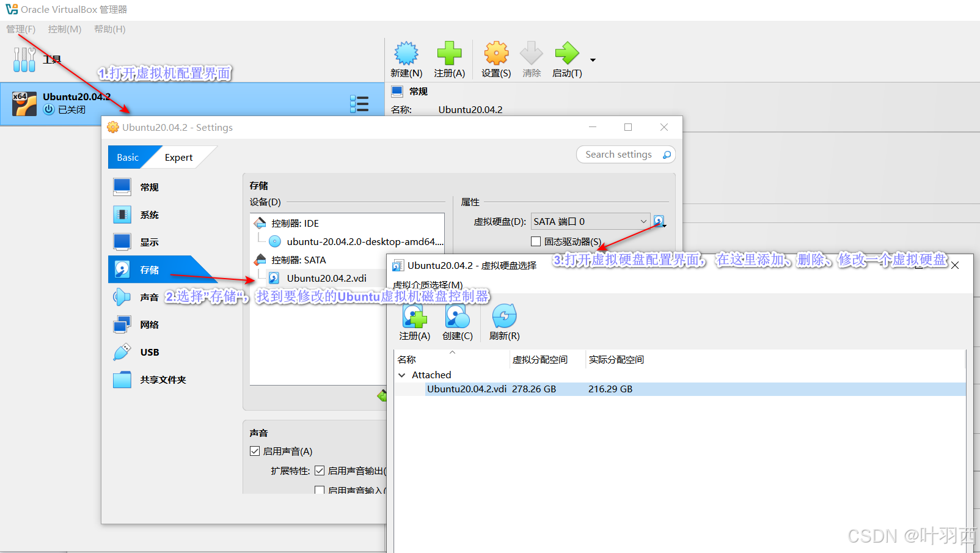The image size is (980, 553).
Task: Open the 控制(M) menu
Action: tap(65, 29)
